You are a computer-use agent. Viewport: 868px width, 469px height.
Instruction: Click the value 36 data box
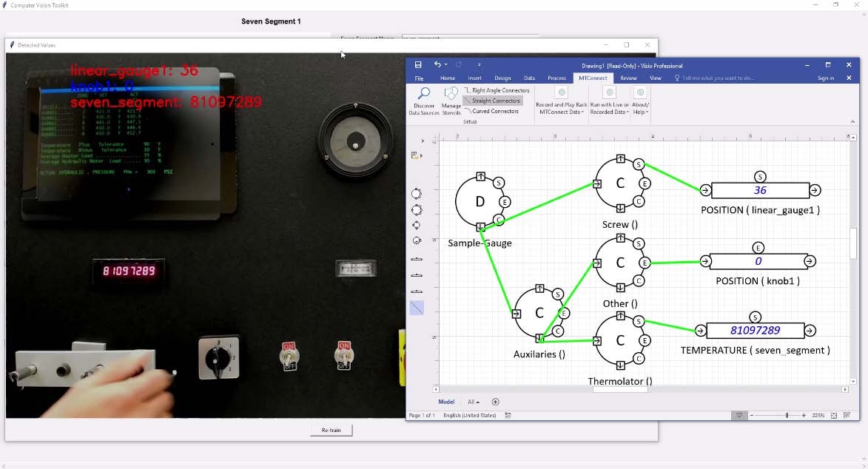click(760, 190)
